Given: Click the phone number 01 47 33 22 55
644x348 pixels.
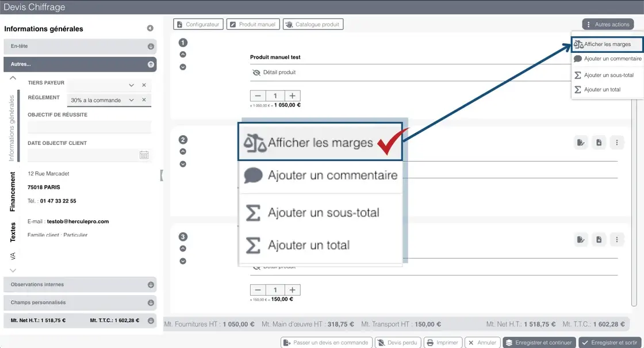Looking at the screenshot, I should pyautogui.click(x=58, y=201).
